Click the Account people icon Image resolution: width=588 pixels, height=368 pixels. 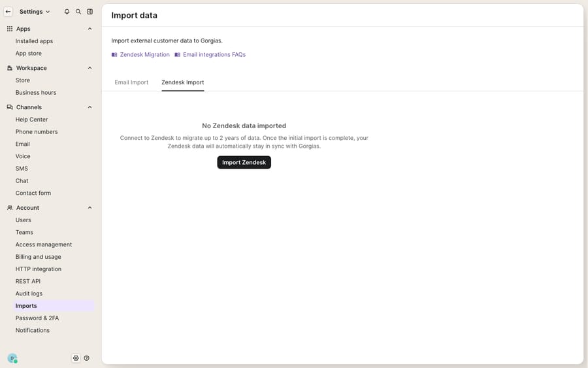(10, 208)
